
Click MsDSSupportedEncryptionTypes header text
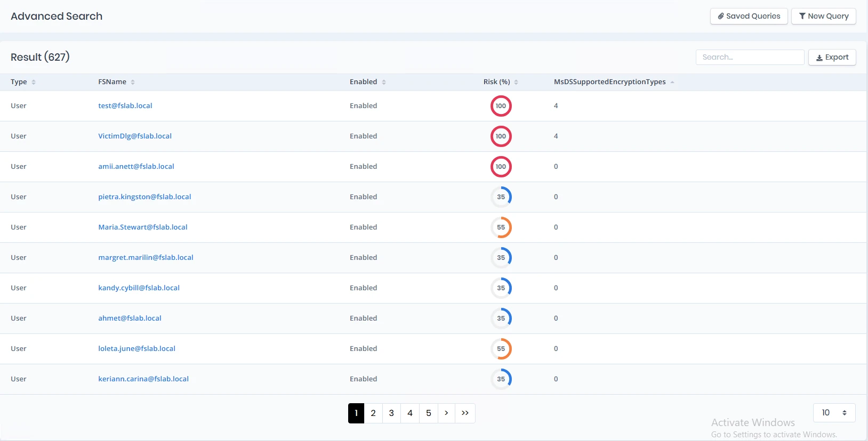coord(610,82)
